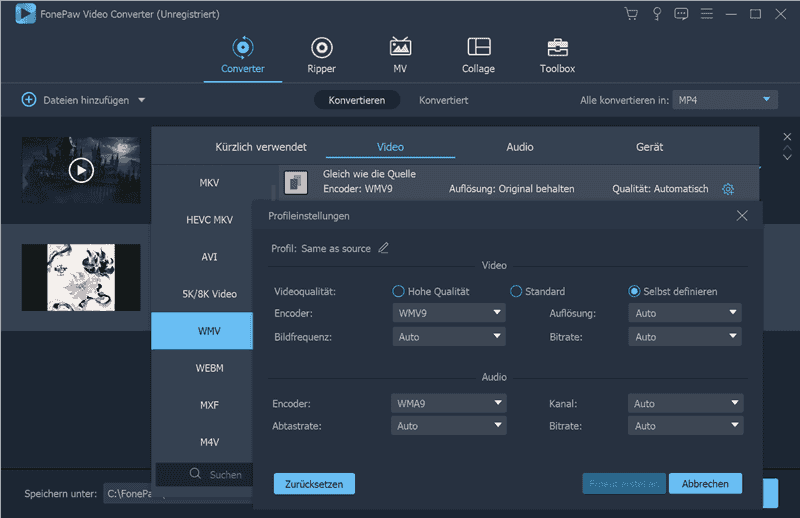Open audio Bitrate dropdown
800x518 pixels.
tap(685, 426)
